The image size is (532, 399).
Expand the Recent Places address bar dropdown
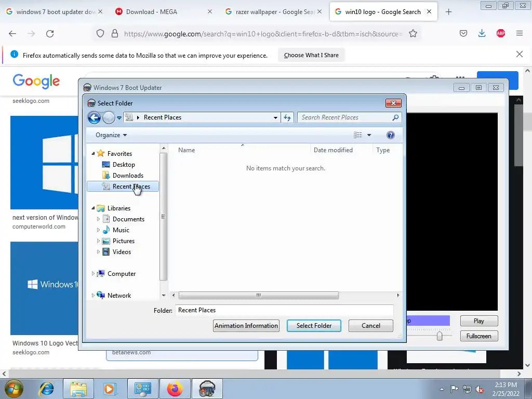275,118
